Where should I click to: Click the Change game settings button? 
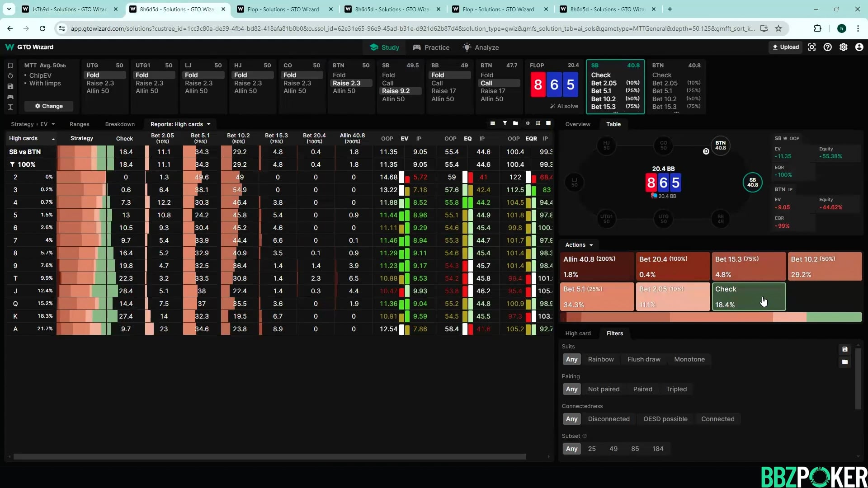(49, 106)
